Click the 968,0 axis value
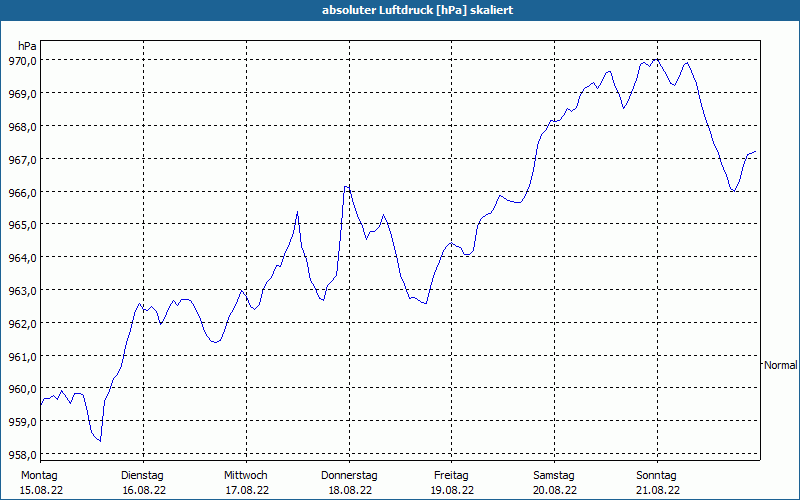Screen dimensions: 800x500 pyautogui.click(x=22, y=127)
